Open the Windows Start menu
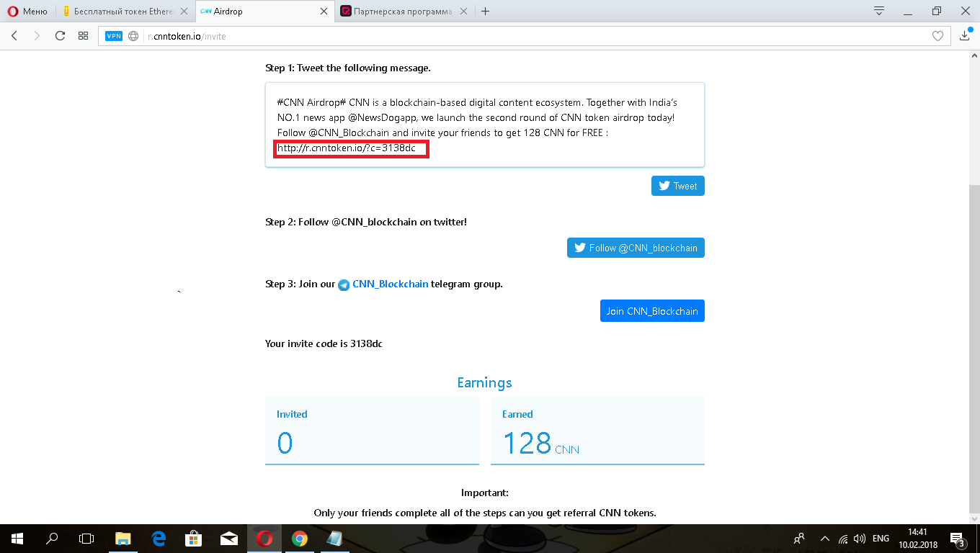Image resolution: width=980 pixels, height=553 pixels. click(x=17, y=538)
